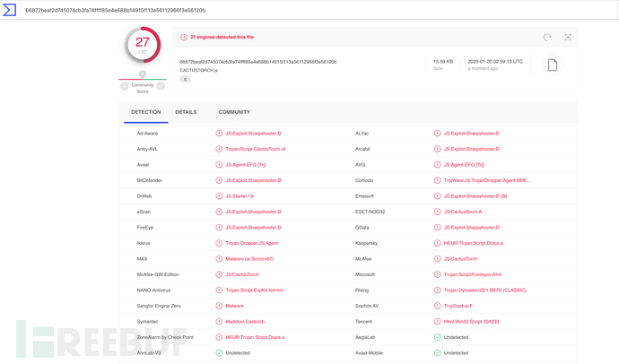Switch to the COMMUNITY tab

[x=234, y=112]
